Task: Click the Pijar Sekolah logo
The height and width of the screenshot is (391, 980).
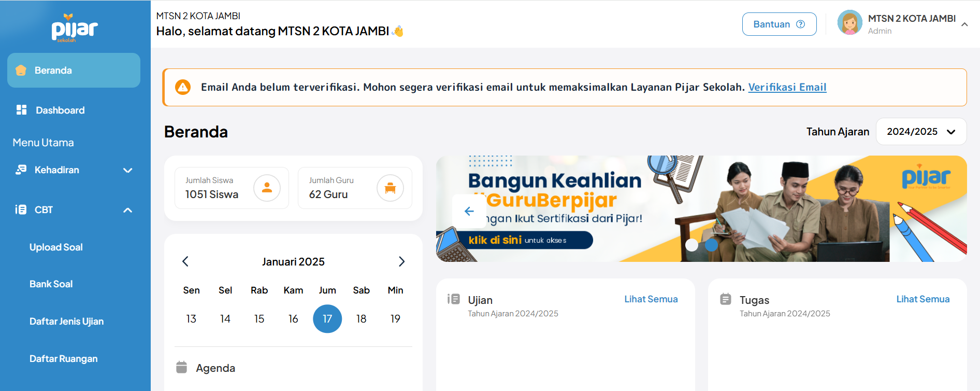Action: pos(75,28)
